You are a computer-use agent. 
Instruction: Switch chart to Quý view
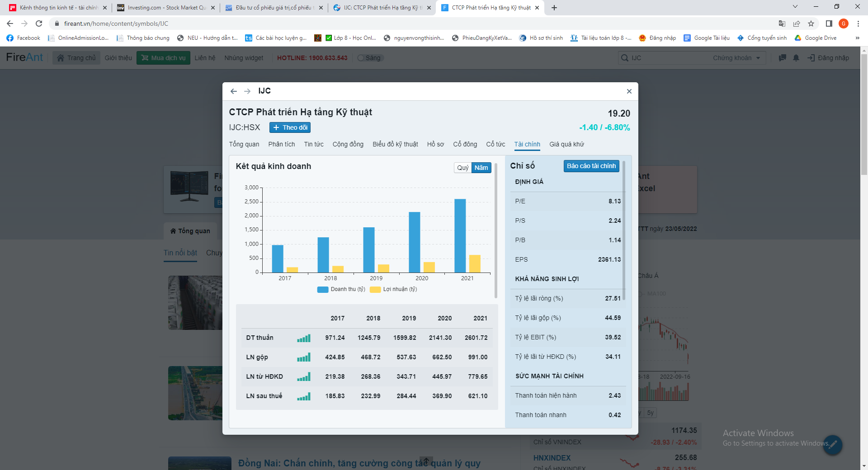click(x=462, y=168)
